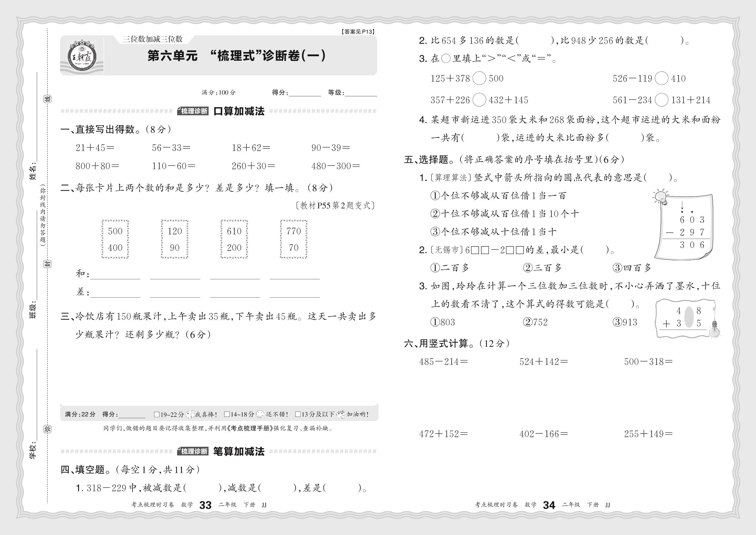Image resolution: width=756 pixels, height=535 pixels.
Task: Check the 14~18分 还不错 box
Action: pos(227,414)
